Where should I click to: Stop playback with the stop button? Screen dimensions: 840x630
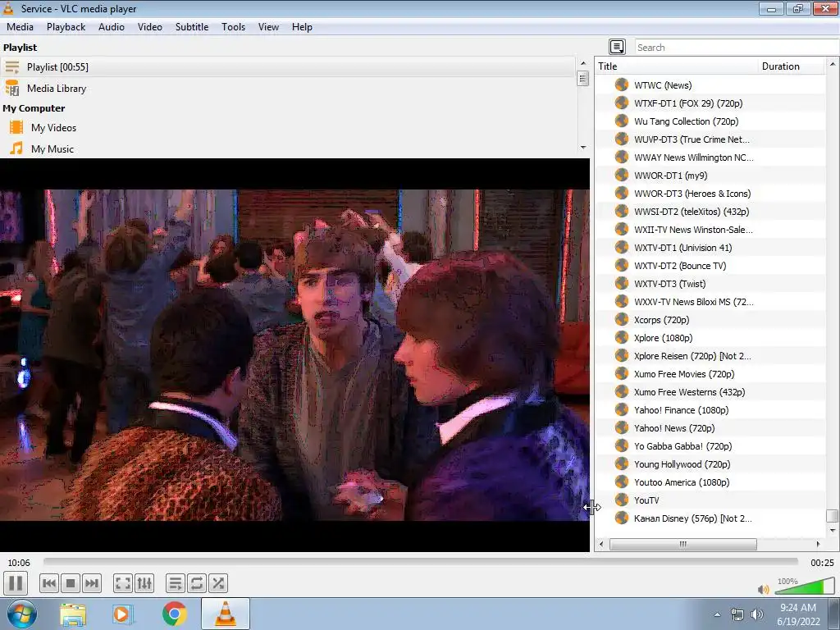point(71,583)
